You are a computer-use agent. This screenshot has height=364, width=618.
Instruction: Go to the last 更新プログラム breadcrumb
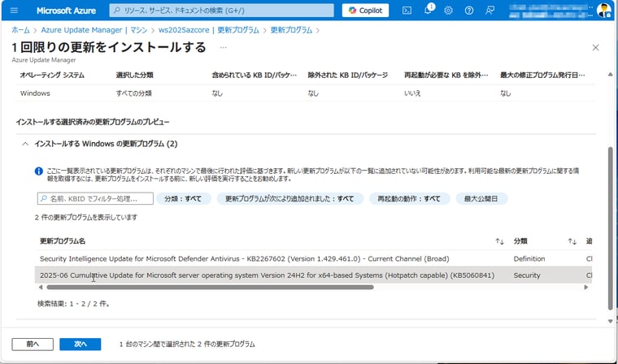point(291,30)
